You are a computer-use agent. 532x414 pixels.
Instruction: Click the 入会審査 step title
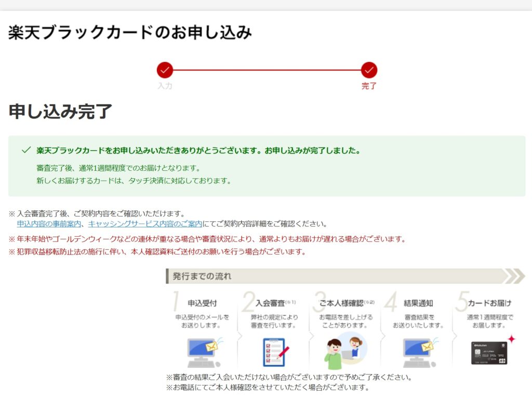(x=270, y=303)
